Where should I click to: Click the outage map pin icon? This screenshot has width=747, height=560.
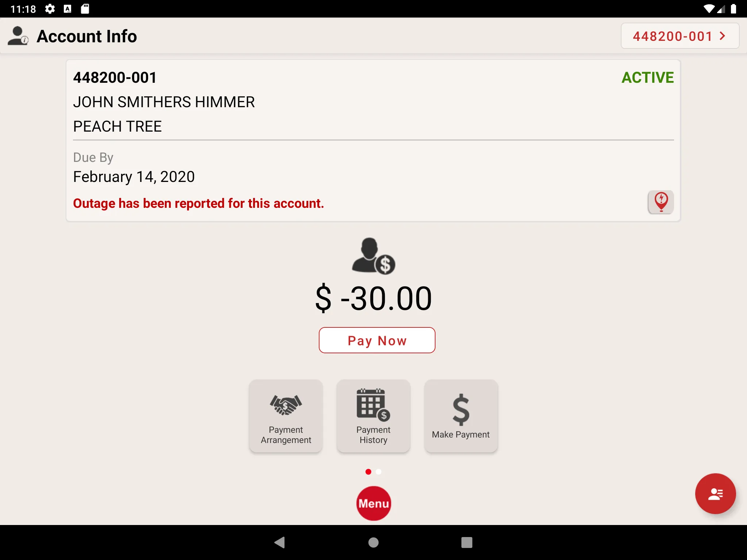coord(661,202)
